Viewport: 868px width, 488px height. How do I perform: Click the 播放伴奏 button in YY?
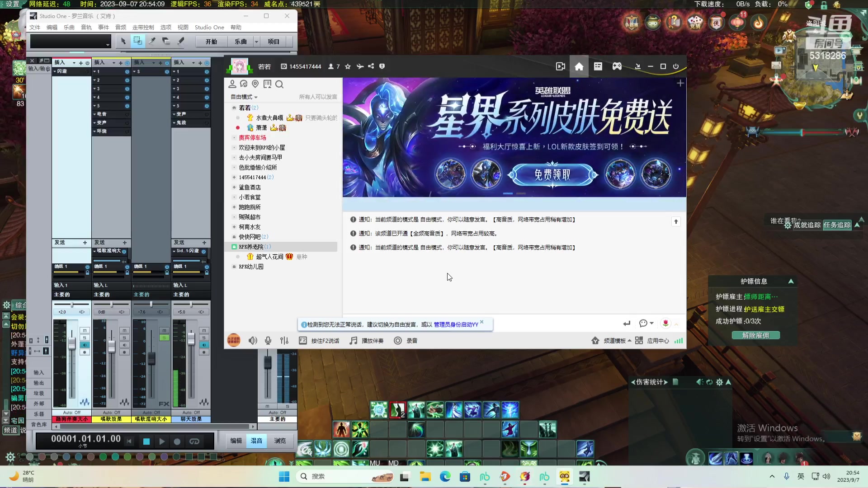367,341
